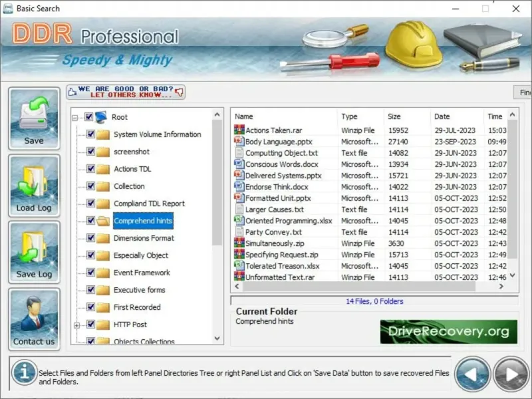The height and width of the screenshot is (399, 532).
Task: Select the Party Convey.txt row
Action: tap(370, 232)
